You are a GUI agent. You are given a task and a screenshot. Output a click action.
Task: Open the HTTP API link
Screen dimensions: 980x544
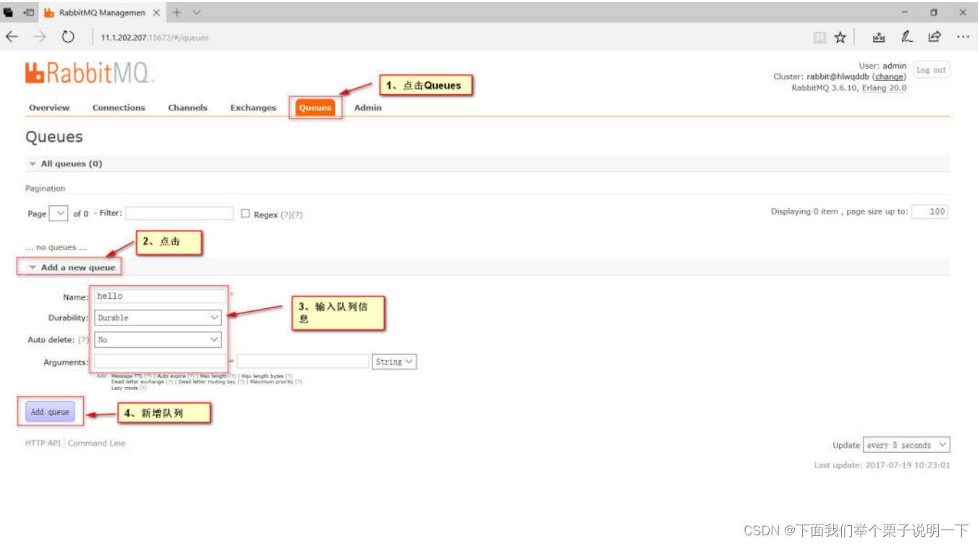coord(43,443)
